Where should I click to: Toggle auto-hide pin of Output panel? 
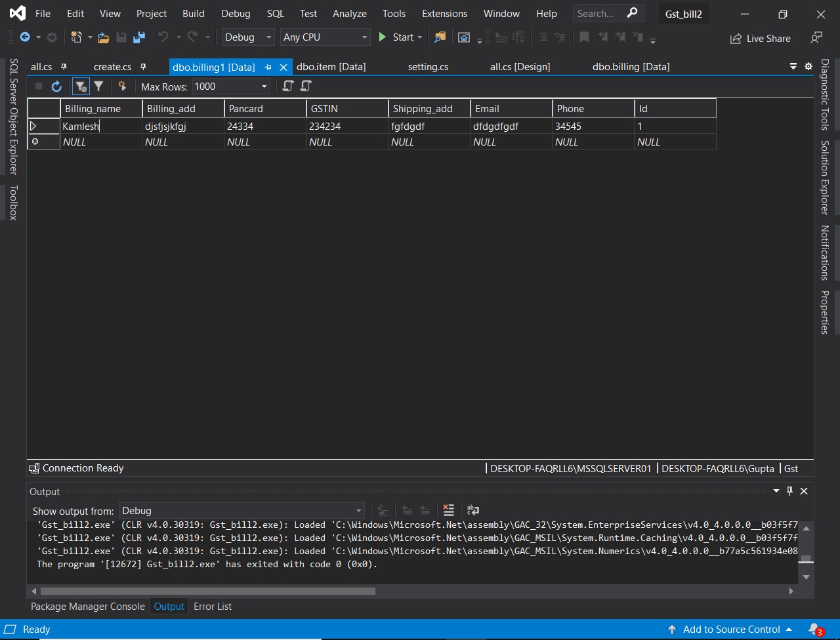(x=790, y=491)
